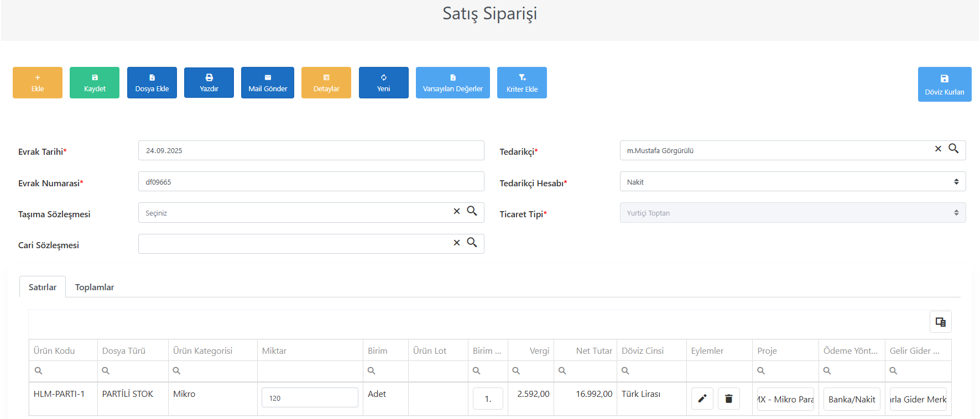The image size is (980, 419).
Task: Edit the HLM-PARTI-1 row with pencil
Action: coord(702,399)
